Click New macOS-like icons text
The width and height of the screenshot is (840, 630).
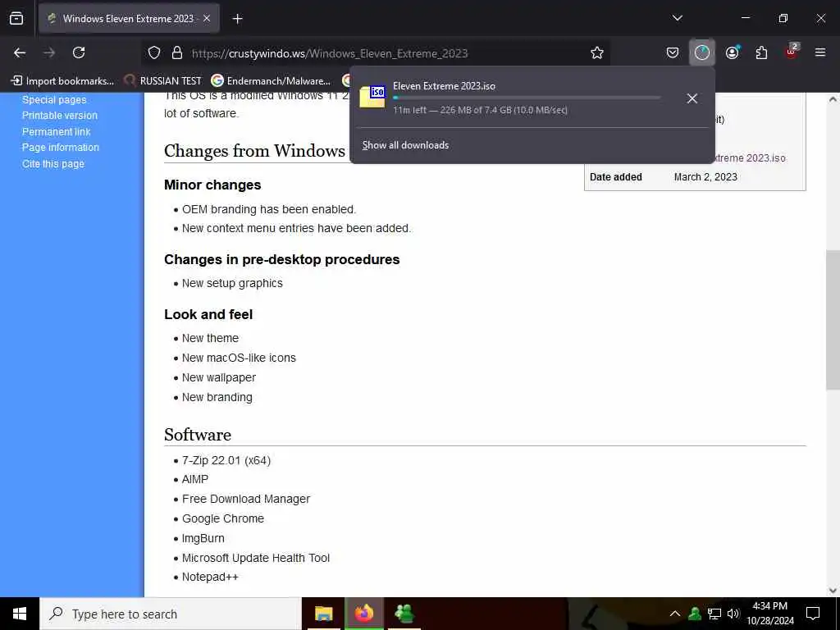[x=239, y=358]
